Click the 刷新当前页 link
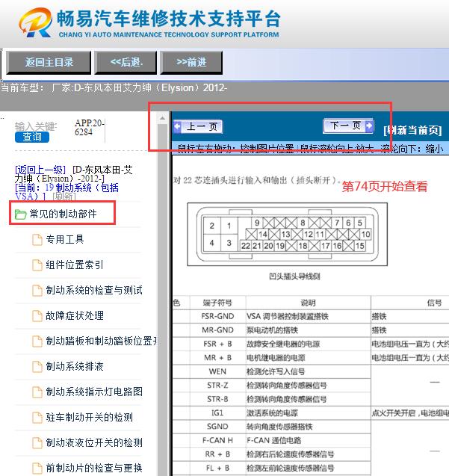Image resolution: width=449 pixels, height=476 pixels. [412, 130]
